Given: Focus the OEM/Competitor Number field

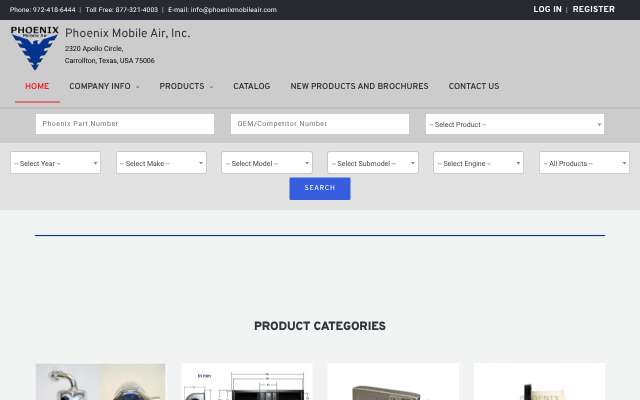Looking at the screenshot, I should pos(320,124).
